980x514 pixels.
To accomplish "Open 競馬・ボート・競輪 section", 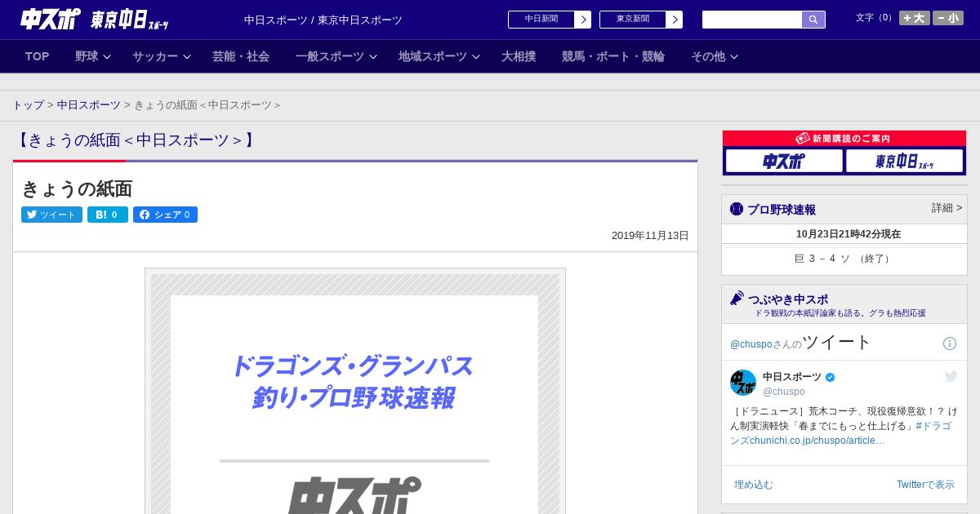I will [613, 56].
